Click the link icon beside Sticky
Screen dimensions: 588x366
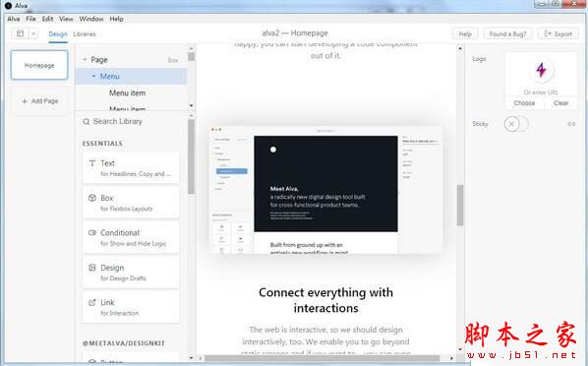click(x=571, y=124)
